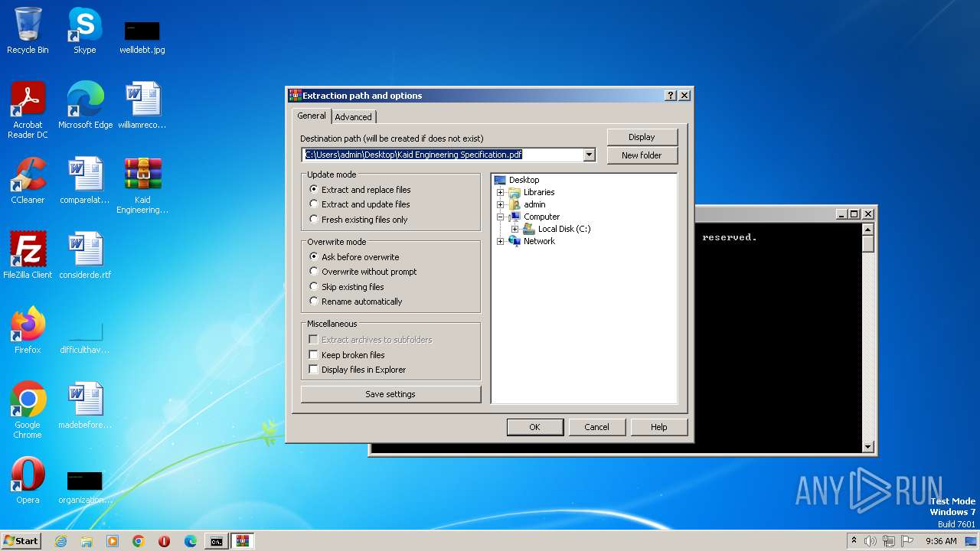Launch FileZilla Client shortcut
Screen dimensions: 980x551
28,255
